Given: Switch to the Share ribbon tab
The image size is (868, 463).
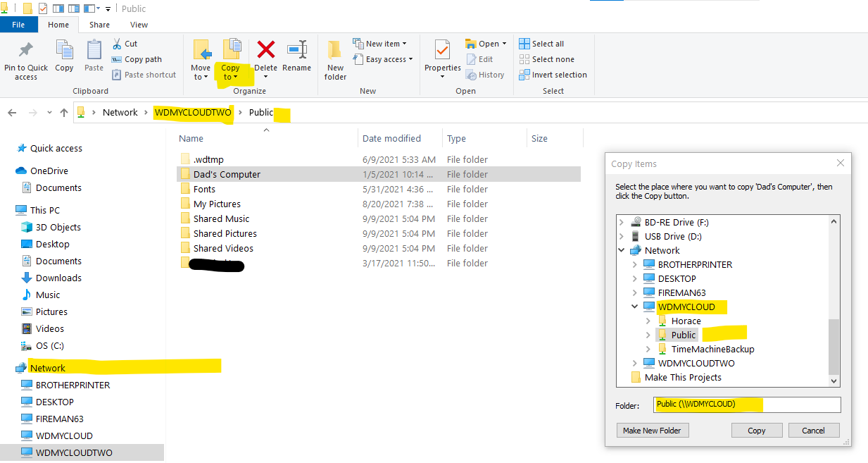Looking at the screenshot, I should (99, 25).
